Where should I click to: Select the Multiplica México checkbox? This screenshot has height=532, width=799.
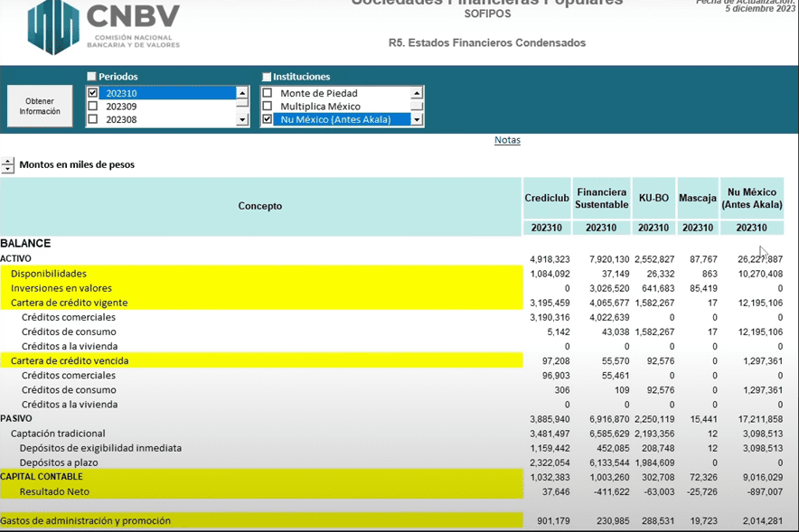[x=268, y=107]
